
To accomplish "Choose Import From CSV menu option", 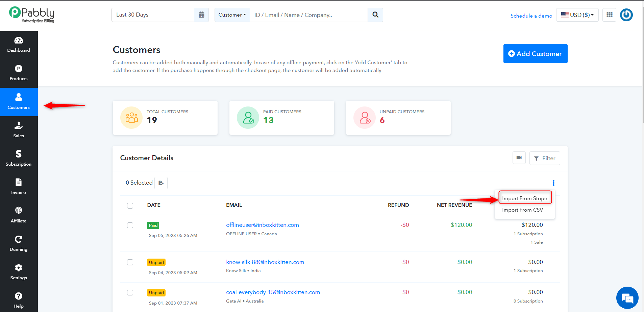I will click(x=523, y=210).
